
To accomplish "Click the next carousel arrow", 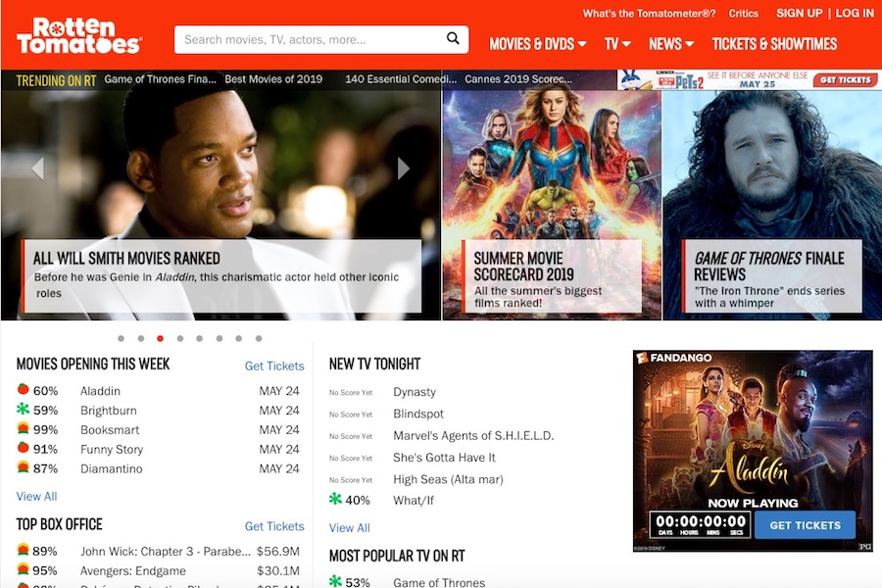I will point(403,168).
